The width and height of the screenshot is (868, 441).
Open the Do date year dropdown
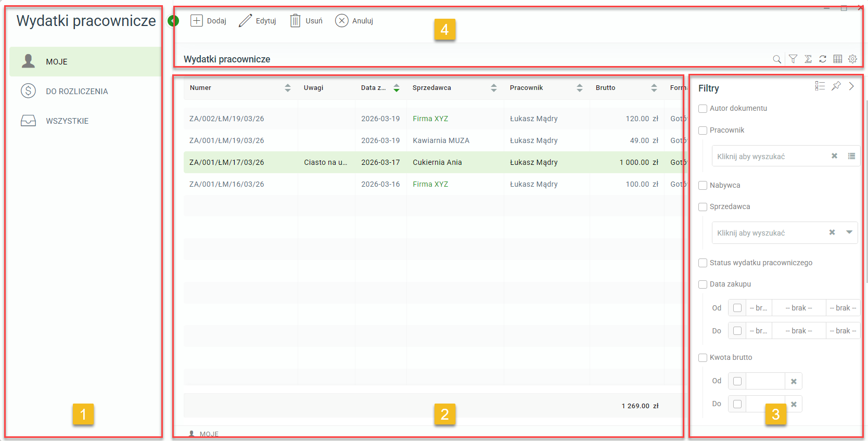coord(843,331)
